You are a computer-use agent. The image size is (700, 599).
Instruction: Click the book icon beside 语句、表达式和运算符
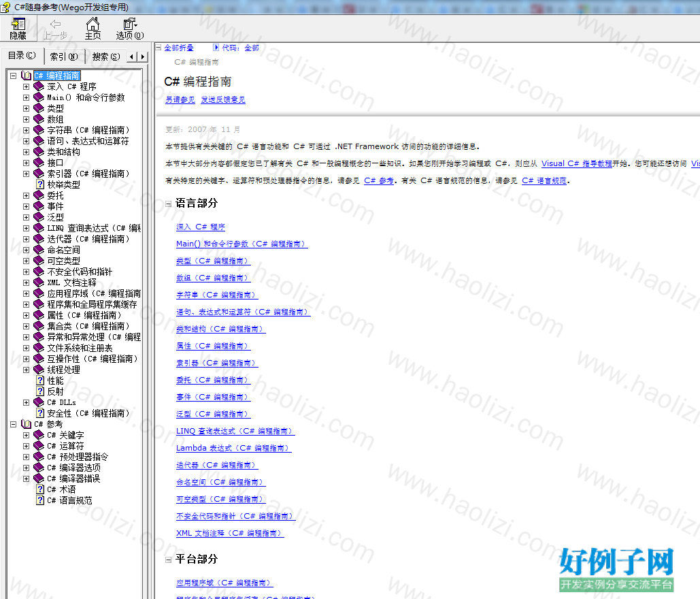tap(39, 141)
